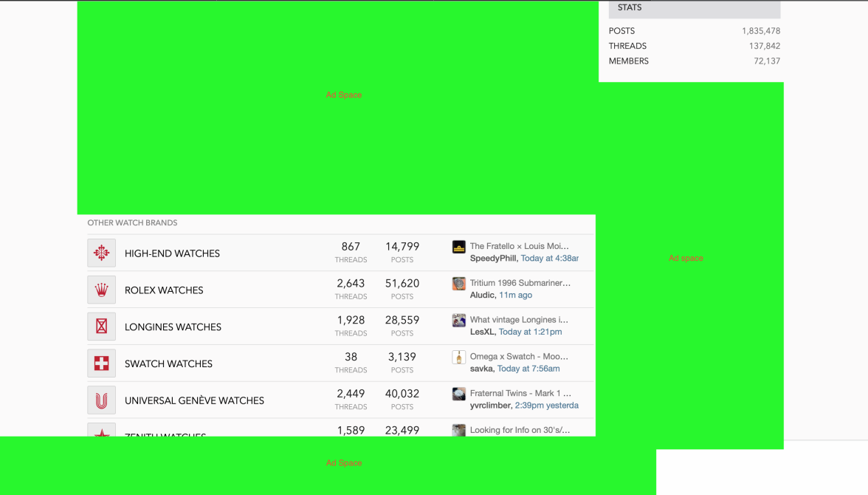Click the 'Omega x Swatch - Moo...' thread thumbnail
Viewport: 868px width, 495px height.
point(458,357)
